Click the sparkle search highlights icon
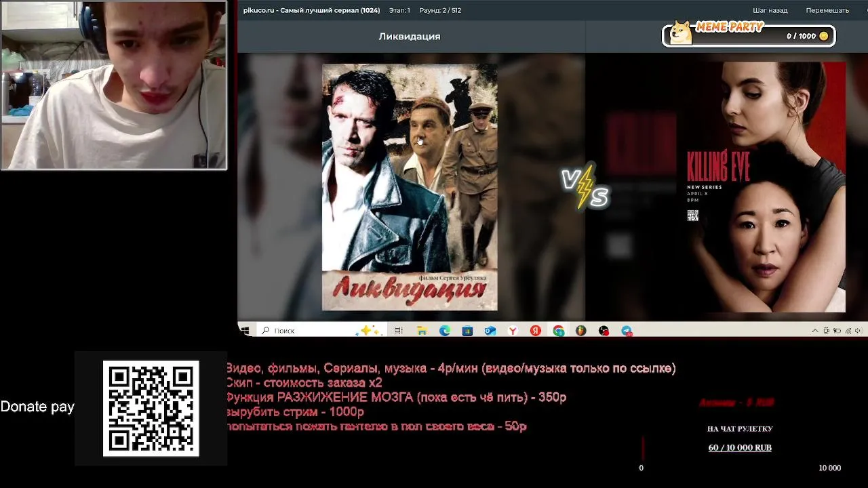The image size is (868, 488). (370, 330)
